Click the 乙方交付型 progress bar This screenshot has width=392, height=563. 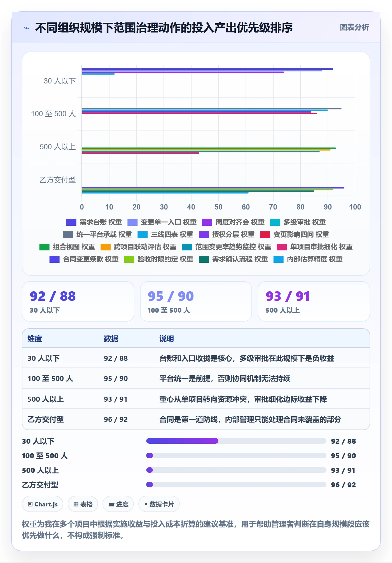[x=236, y=485]
